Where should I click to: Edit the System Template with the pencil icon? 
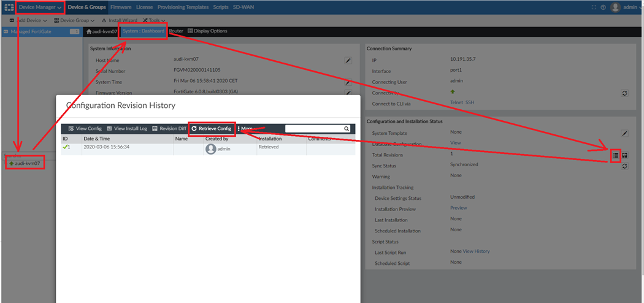coord(624,133)
